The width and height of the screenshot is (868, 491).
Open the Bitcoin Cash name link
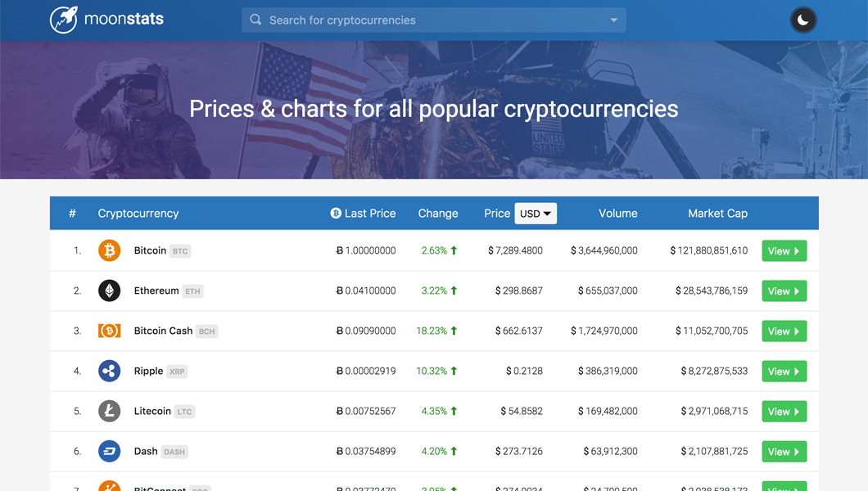[x=163, y=331]
